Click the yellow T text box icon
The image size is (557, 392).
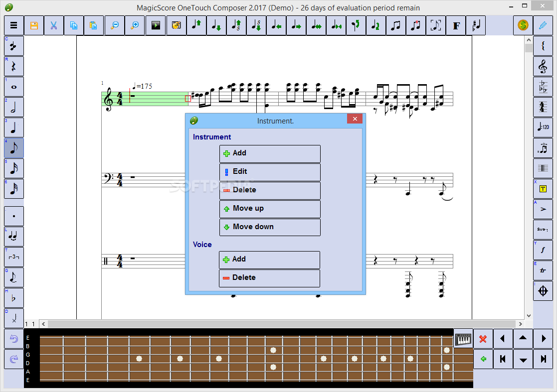[543, 189]
